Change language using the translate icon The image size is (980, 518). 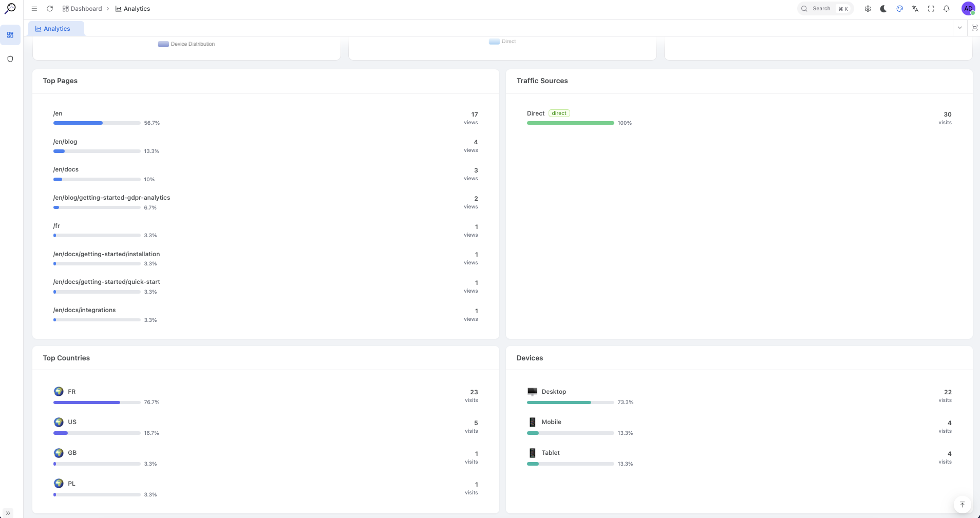click(x=915, y=9)
